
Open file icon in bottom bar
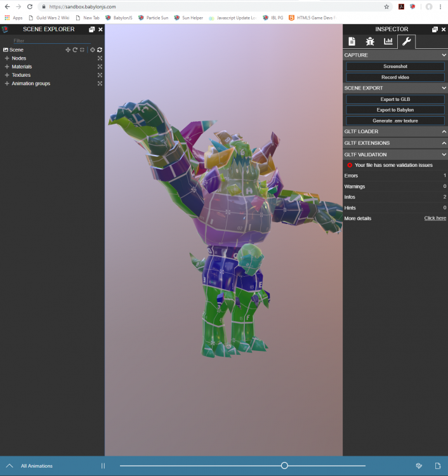point(438,466)
